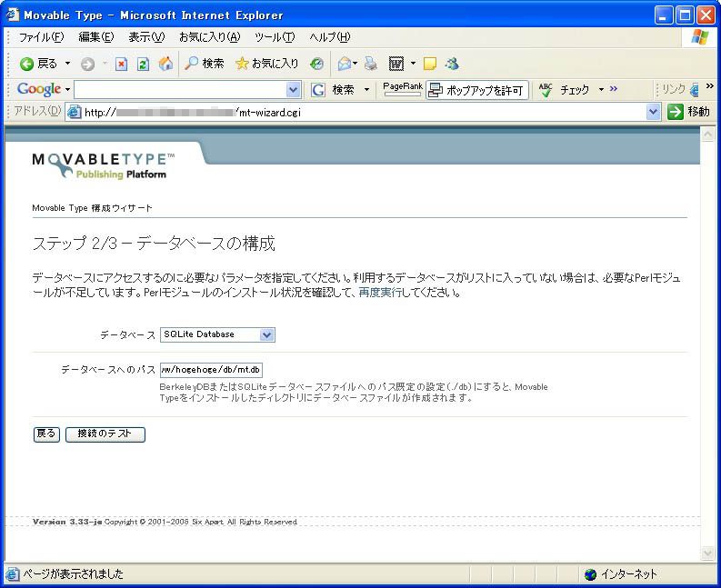721x588 pixels.
Task: Open the Edit-with-Word dropdown arrow
Action: [x=413, y=64]
